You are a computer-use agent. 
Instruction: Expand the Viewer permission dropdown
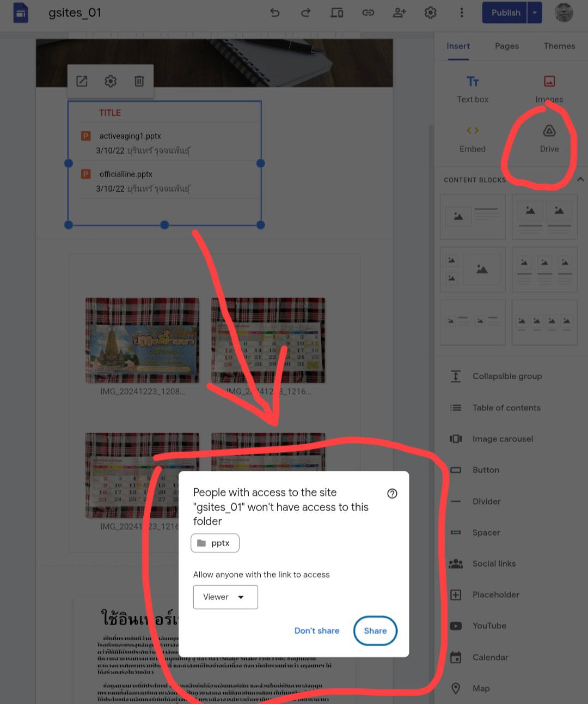click(x=225, y=597)
